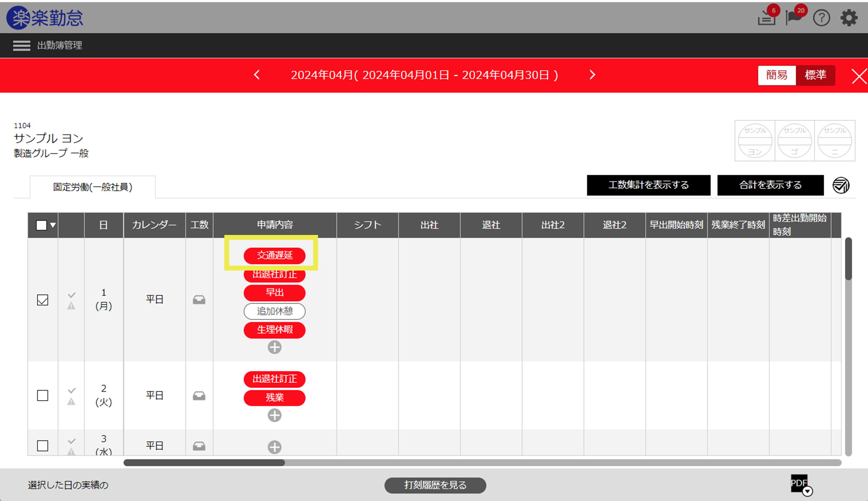
Task: Switch to 簡易 view mode
Action: point(777,75)
